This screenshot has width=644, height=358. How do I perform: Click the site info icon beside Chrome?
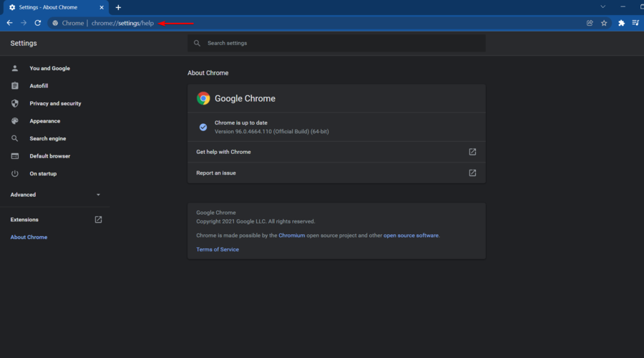coord(55,23)
